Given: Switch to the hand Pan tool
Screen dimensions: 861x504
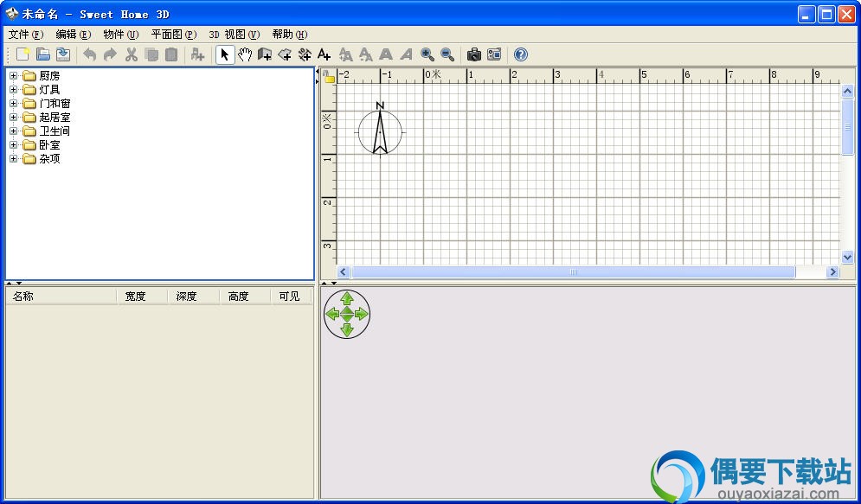Looking at the screenshot, I should click(245, 54).
